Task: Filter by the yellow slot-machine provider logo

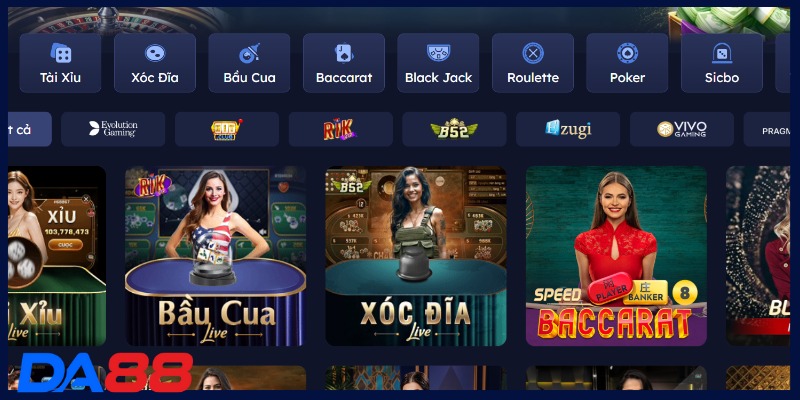Action: 227,129
